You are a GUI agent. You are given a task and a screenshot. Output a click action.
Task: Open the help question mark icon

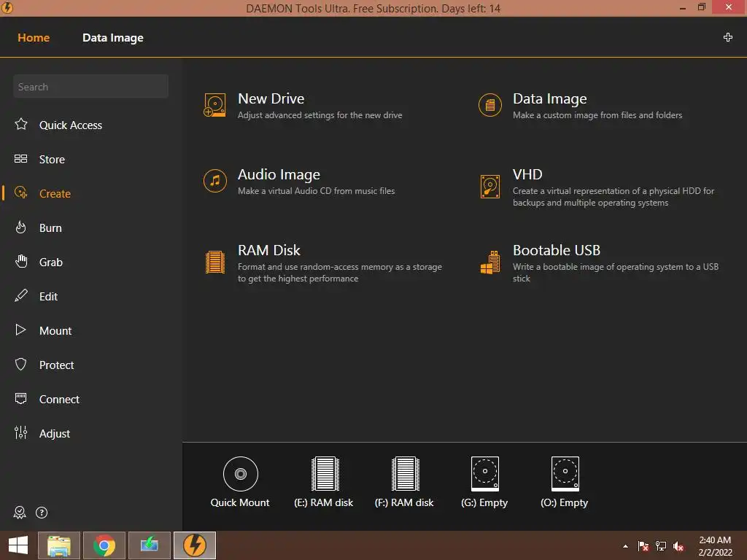pos(42,513)
